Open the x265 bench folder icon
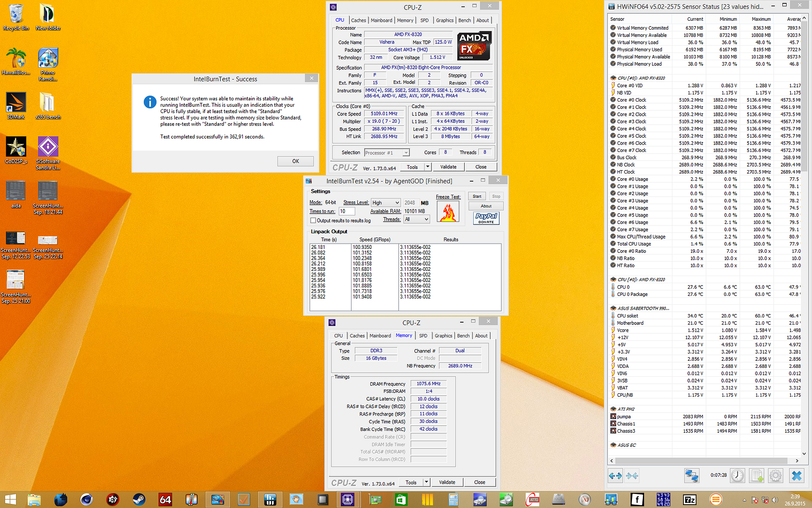Screen dimensions: 812x508 (47, 106)
